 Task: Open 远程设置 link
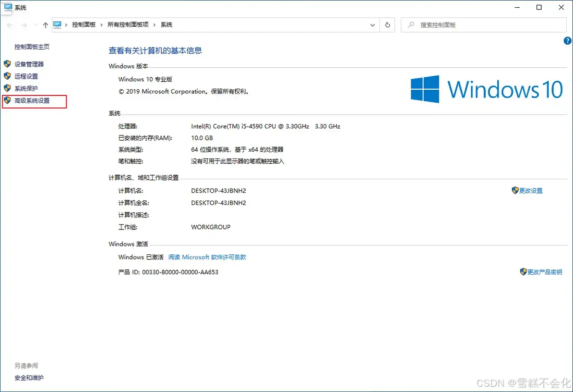tap(26, 76)
